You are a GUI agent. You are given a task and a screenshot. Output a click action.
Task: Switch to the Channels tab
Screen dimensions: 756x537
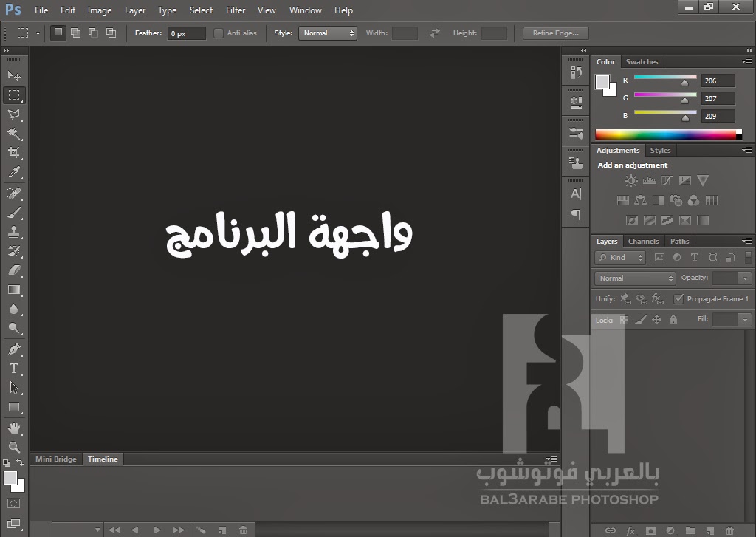643,242
